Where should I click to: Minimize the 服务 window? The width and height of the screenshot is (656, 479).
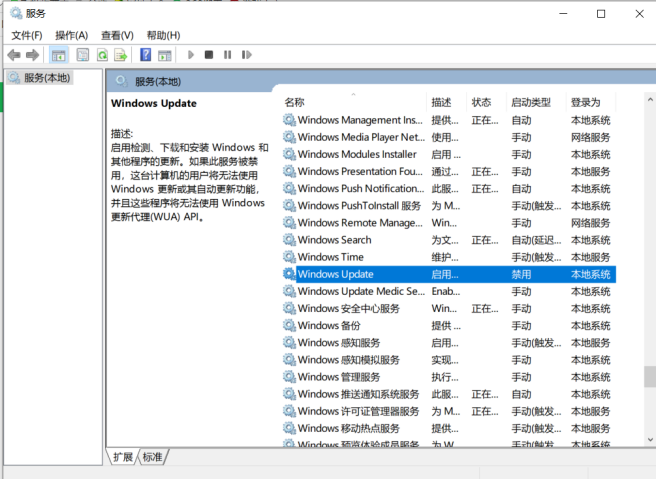click(x=563, y=14)
